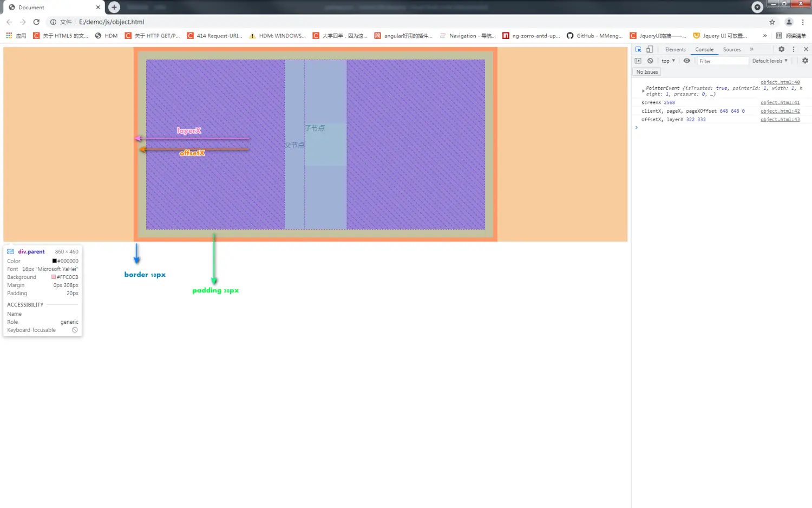Clear the console with the ban icon

click(x=650, y=61)
